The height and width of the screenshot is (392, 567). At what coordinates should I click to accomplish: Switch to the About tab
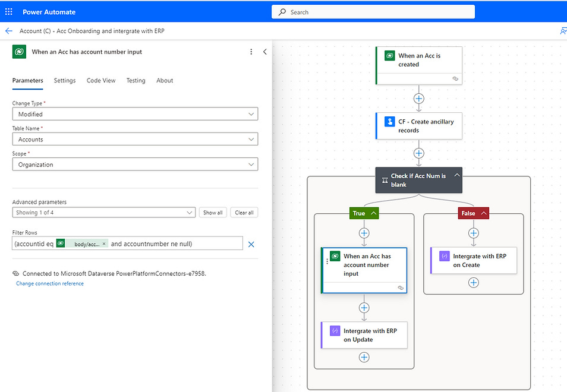coord(165,81)
